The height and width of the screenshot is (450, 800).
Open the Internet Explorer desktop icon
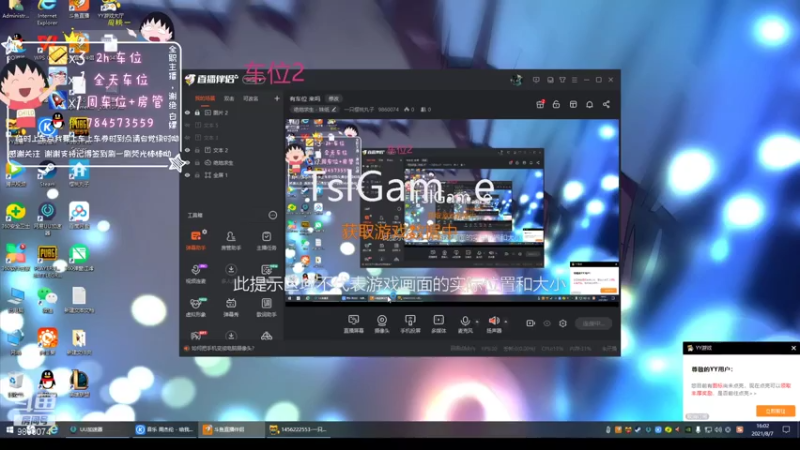[x=47, y=12]
